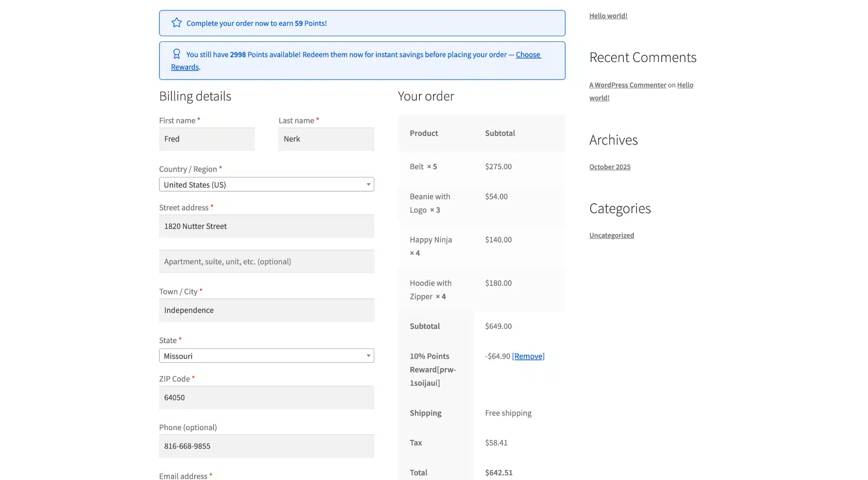Click the award ribbon icon in rewards notice
Viewport: 868px width, 480px height.
point(177,54)
